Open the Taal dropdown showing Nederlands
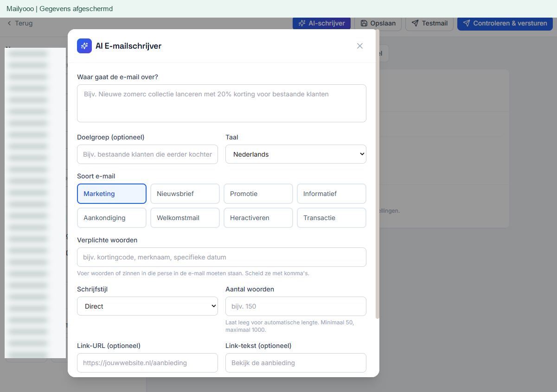The image size is (557, 392). tap(296, 154)
